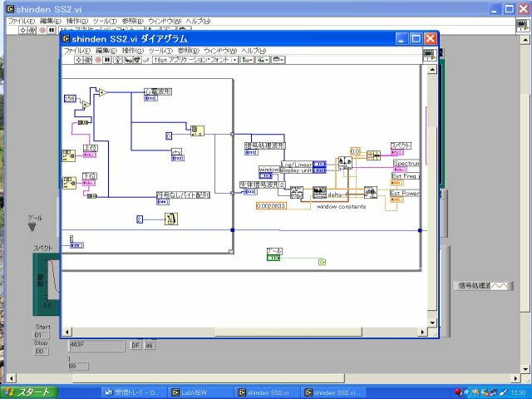
Task: Click the Step Into debugging button
Action: (128, 60)
